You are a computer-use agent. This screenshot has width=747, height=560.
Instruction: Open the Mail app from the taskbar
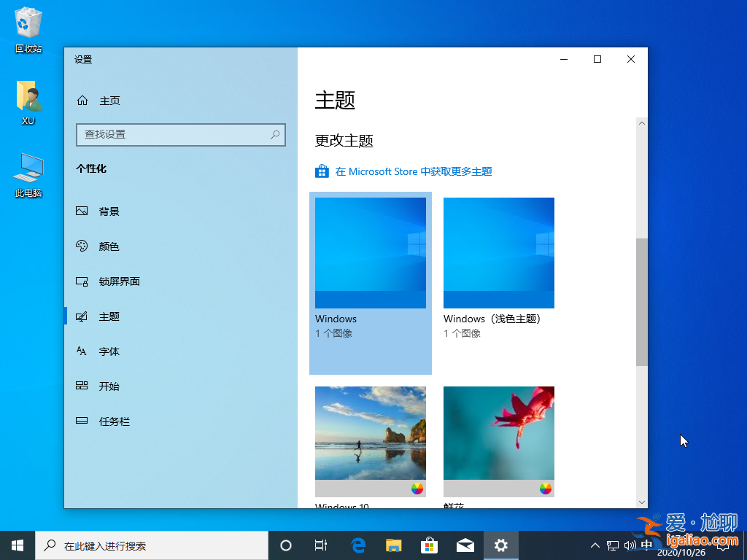pyautogui.click(x=465, y=545)
